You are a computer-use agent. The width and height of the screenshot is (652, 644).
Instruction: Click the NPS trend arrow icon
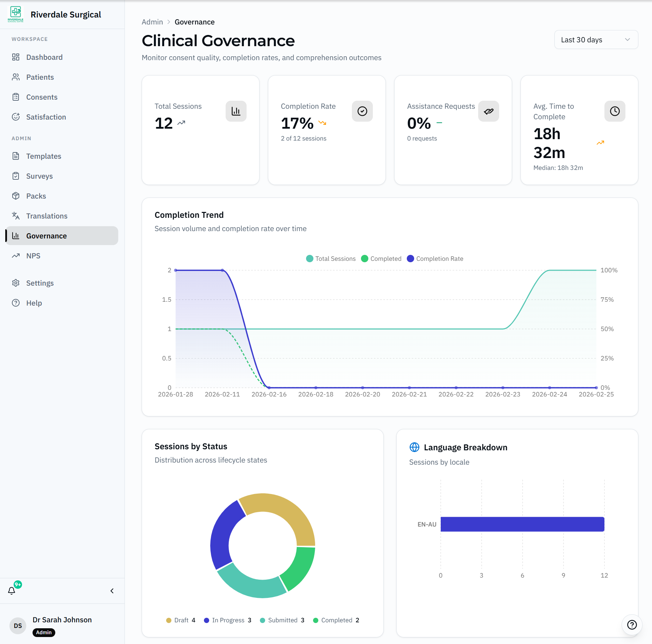(16, 256)
